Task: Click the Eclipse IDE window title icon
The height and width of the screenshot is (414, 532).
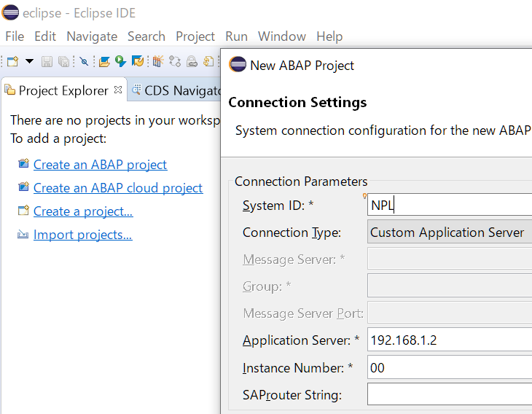Action: pyautogui.click(x=10, y=12)
